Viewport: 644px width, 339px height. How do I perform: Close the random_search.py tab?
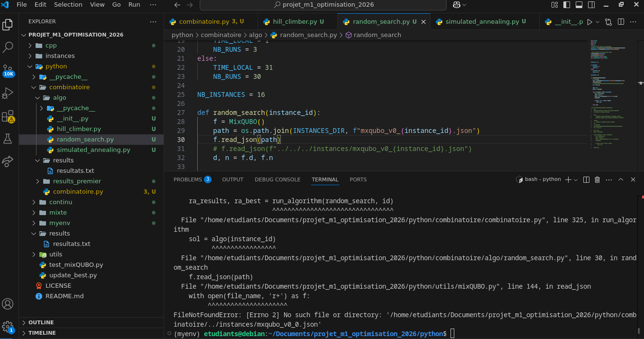click(x=424, y=22)
